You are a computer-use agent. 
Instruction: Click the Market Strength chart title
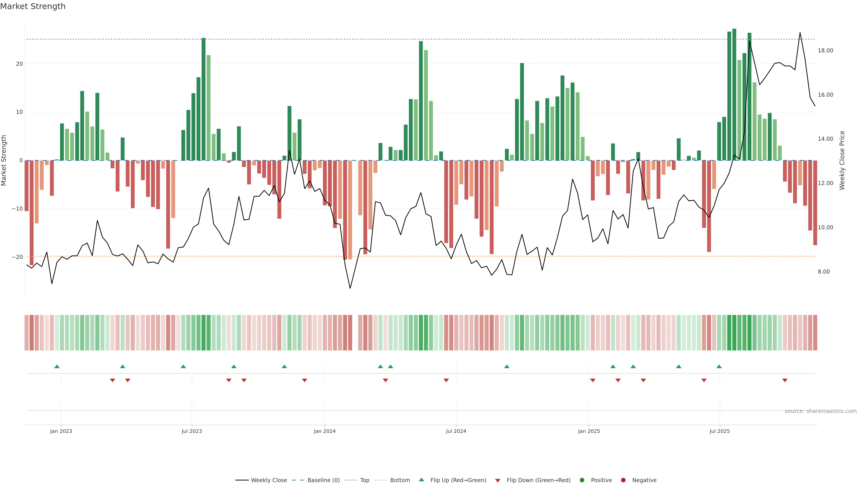(x=33, y=6)
